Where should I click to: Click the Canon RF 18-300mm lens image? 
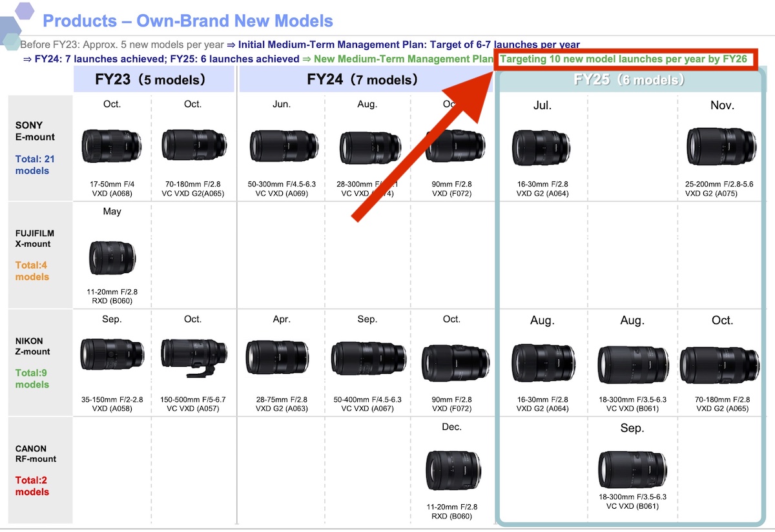click(x=632, y=469)
